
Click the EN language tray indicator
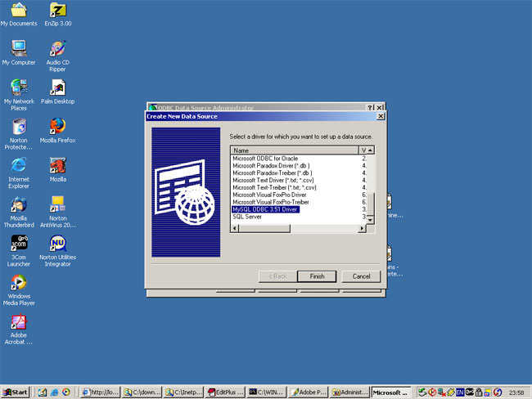point(460,392)
